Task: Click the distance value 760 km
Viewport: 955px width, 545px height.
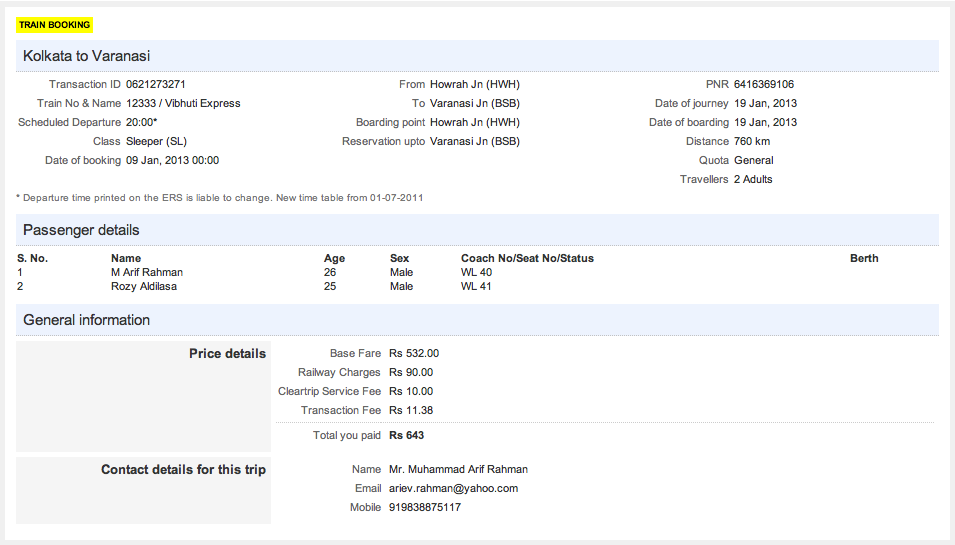Action: tap(751, 142)
